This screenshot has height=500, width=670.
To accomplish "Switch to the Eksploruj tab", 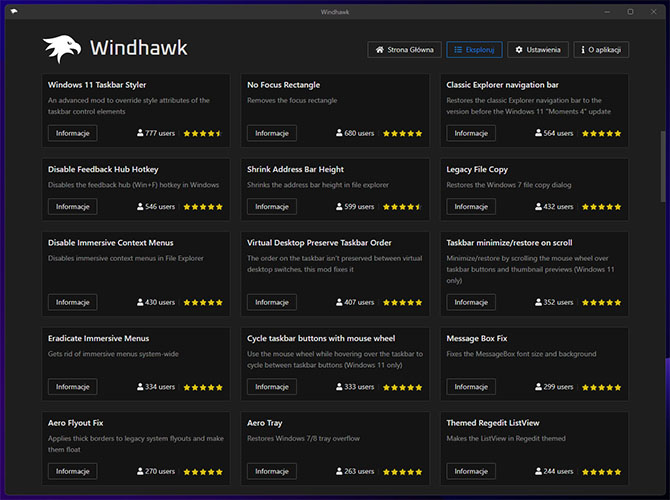I will 474,50.
